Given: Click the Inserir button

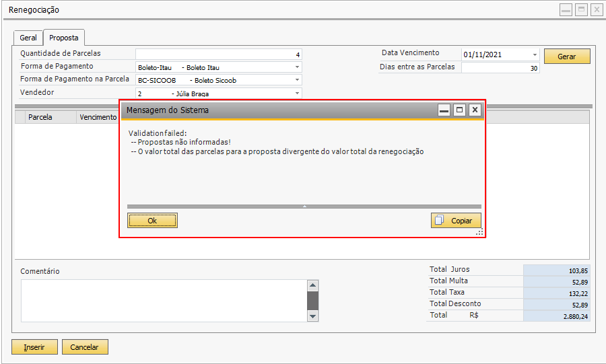Looking at the screenshot, I should click(34, 347).
